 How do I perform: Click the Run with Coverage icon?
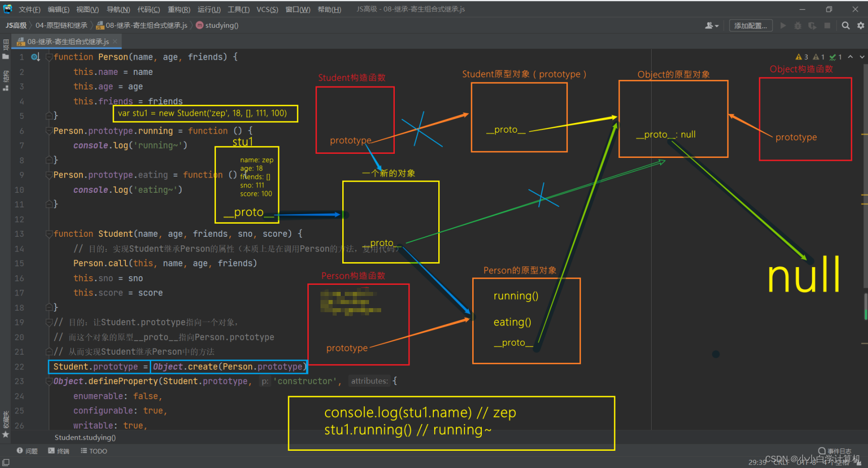[812, 25]
